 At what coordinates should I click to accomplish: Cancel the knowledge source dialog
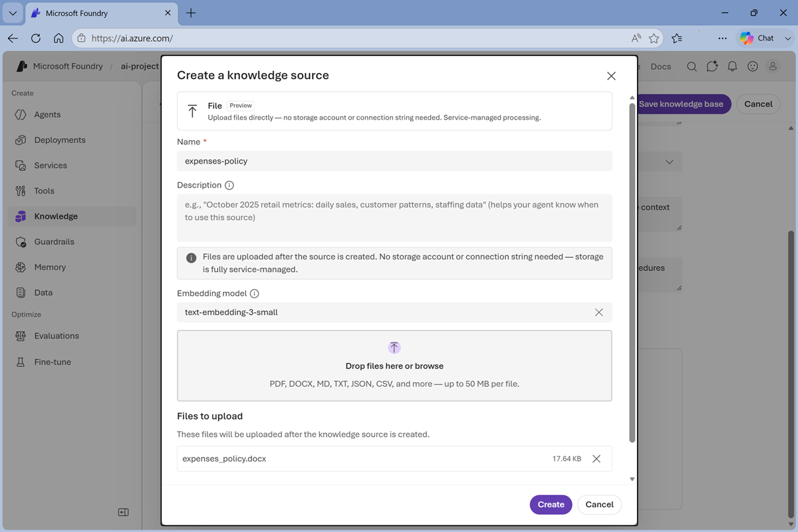point(599,505)
